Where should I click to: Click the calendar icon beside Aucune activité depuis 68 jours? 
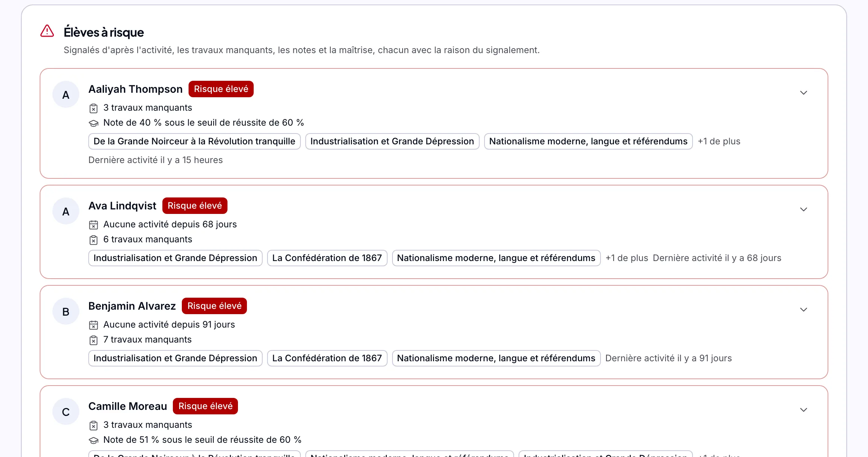click(x=94, y=225)
